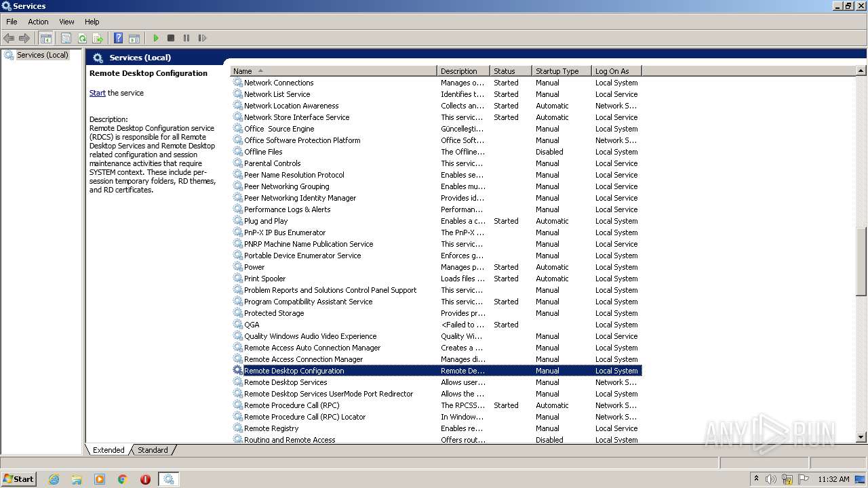Launch Internet Explorer from the taskbar
Screen dimensions: 868x488
(x=54, y=479)
